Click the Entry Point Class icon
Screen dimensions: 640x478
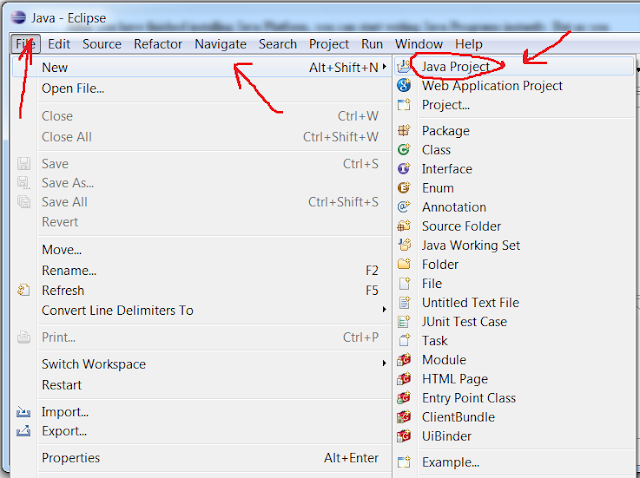[x=404, y=398]
